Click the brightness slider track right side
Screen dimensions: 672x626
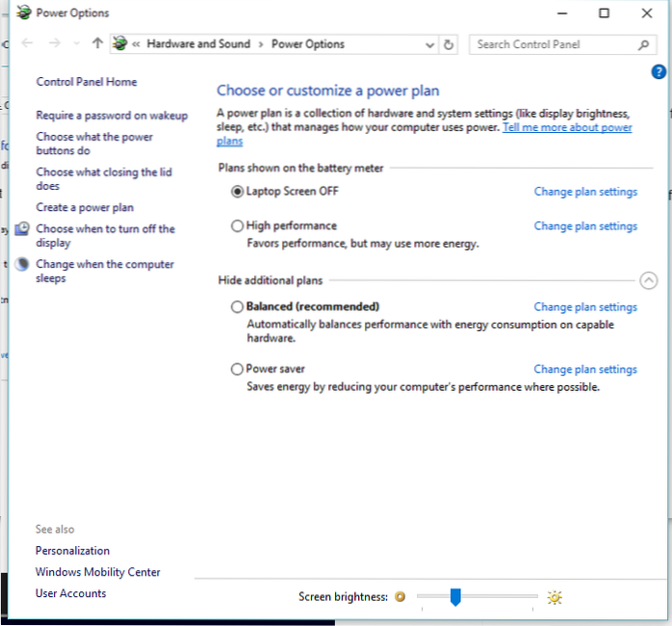pos(500,596)
